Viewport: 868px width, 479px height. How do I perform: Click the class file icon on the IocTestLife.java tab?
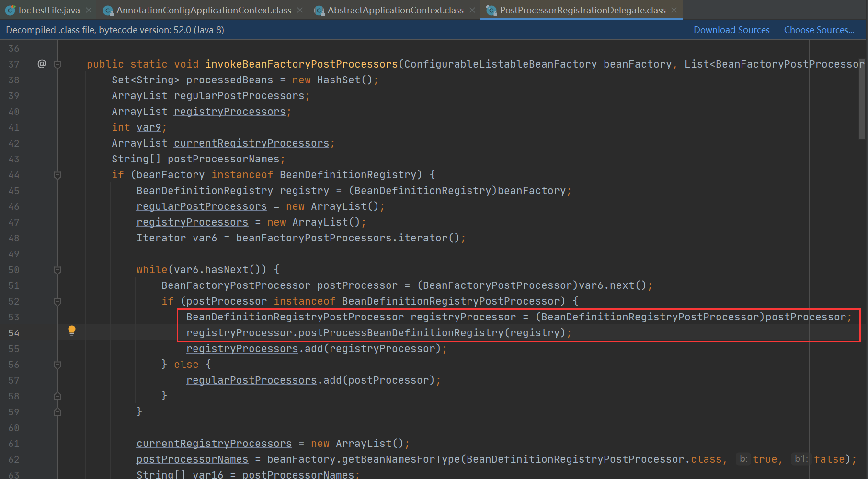click(10, 10)
